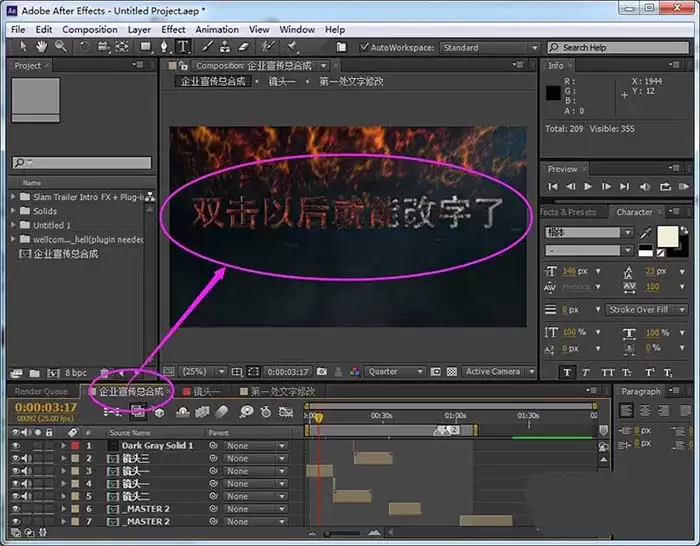700x546 pixels.
Task: Toggle the Auto Workspace checkbox
Action: (x=364, y=47)
